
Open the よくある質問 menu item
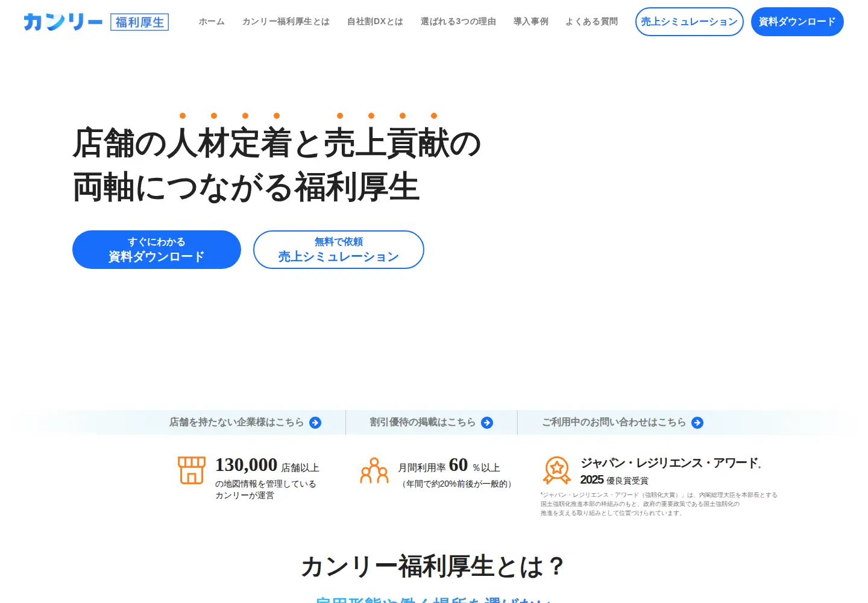pos(591,22)
